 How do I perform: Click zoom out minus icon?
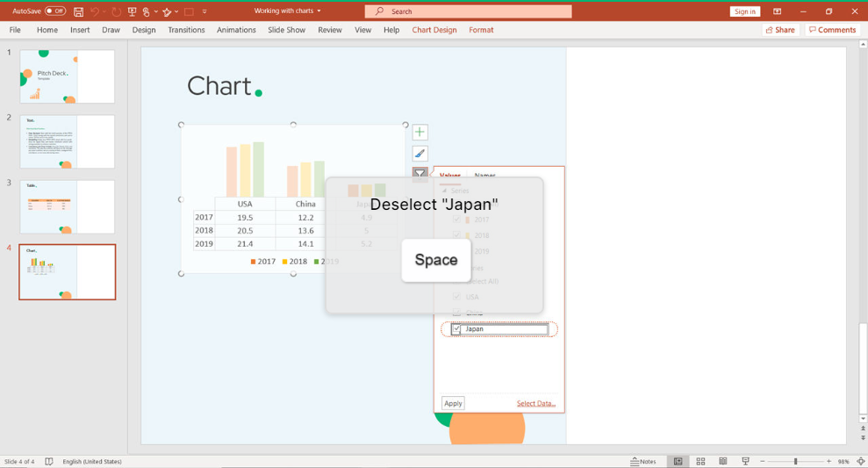pyautogui.click(x=763, y=461)
